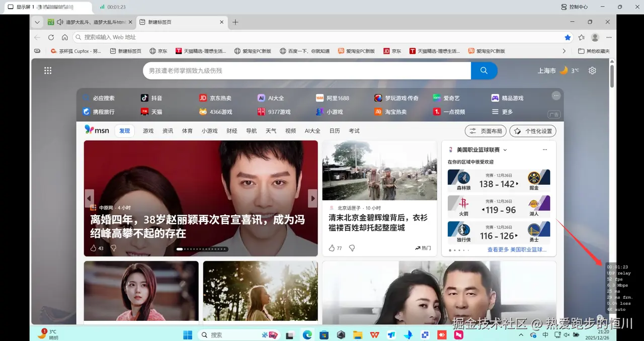Dislike the 北京话匣子 article with thumbs down
The image size is (644, 341).
(352, 247)
